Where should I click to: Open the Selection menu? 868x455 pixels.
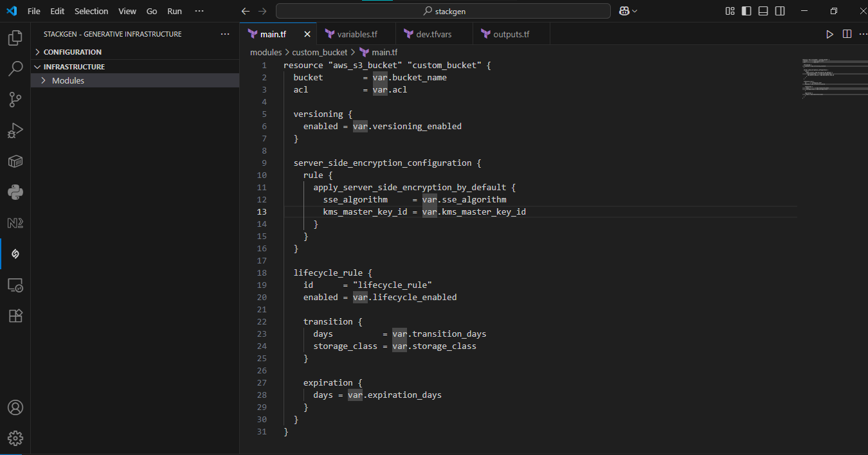click(x=91, y=11)
